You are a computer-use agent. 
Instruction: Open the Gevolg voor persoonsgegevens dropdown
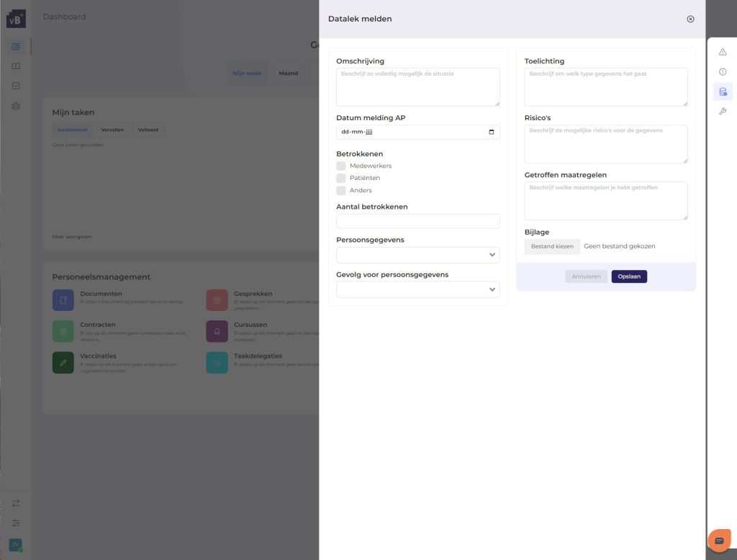point(417,289)
